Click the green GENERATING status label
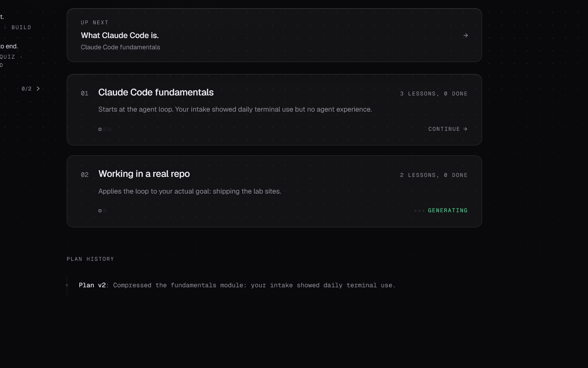This screenshot has height=368, width=588. coord(448,210)
